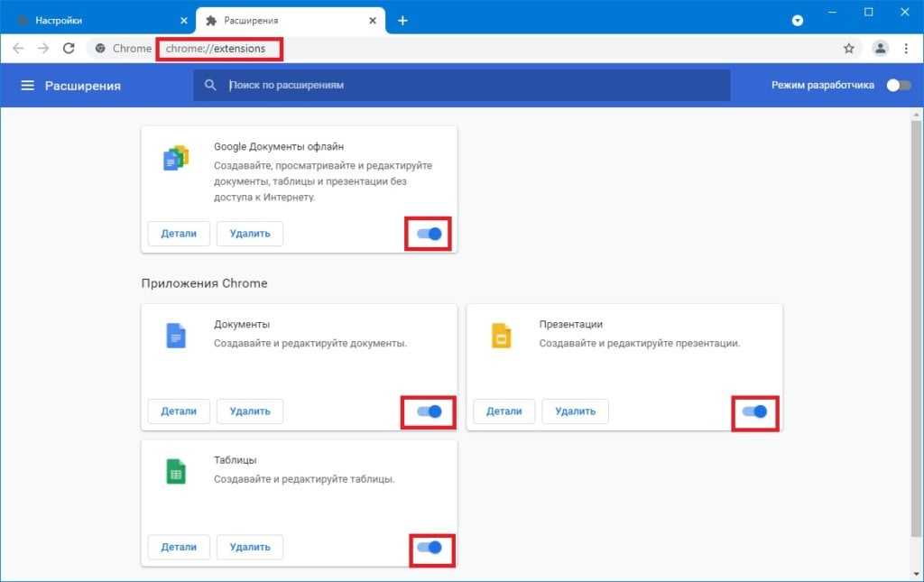Viewport: 924px width, 582px height.
Task: Click the reload page icon
Action: point(69,49)
